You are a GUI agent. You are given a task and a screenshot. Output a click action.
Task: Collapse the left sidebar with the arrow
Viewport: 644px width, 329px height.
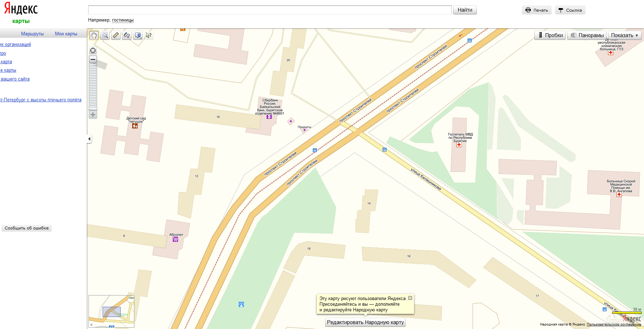[x=89, y=139]
